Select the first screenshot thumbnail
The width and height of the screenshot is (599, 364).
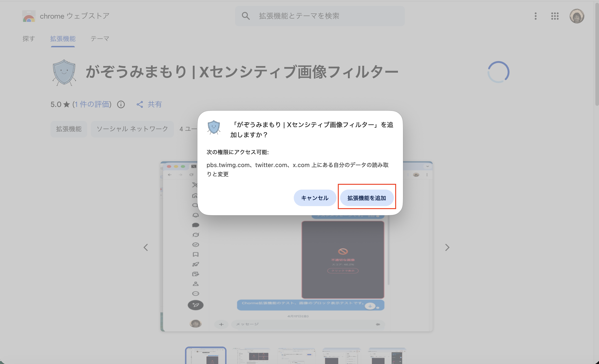coord(206,356)
